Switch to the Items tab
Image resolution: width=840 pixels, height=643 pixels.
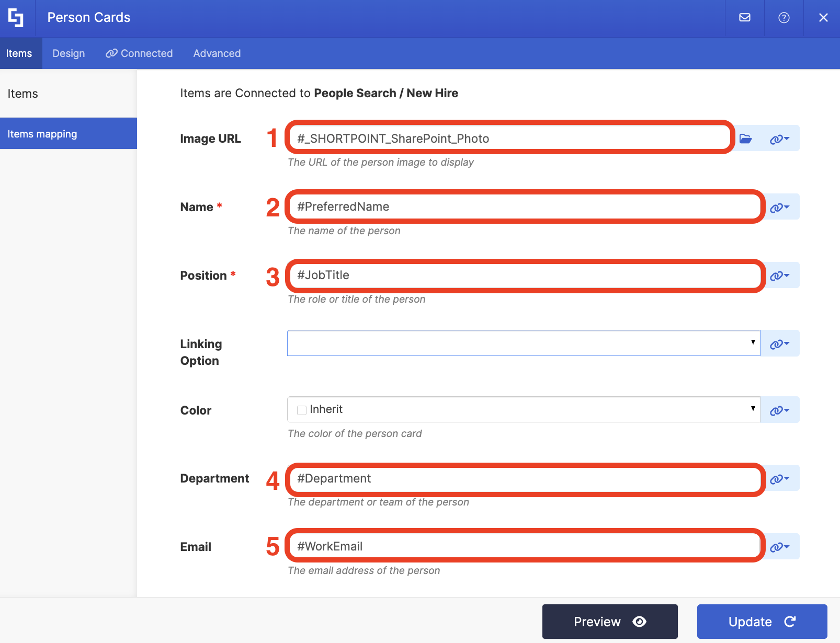tap(19, 53)
